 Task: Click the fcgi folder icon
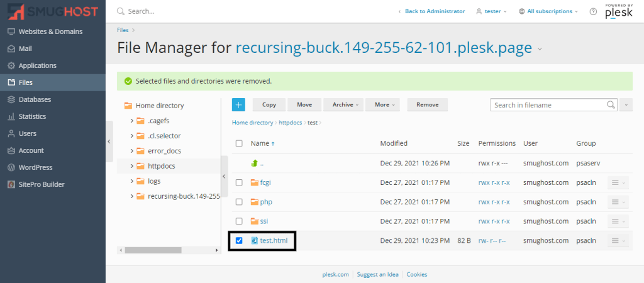click(x=254, y=182)
